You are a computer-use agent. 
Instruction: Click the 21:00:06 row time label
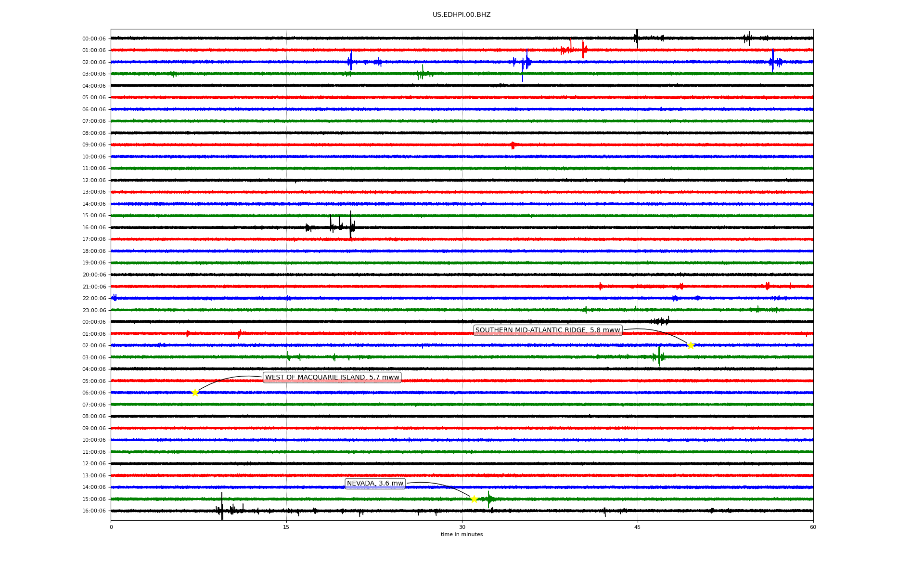(94, 287)
